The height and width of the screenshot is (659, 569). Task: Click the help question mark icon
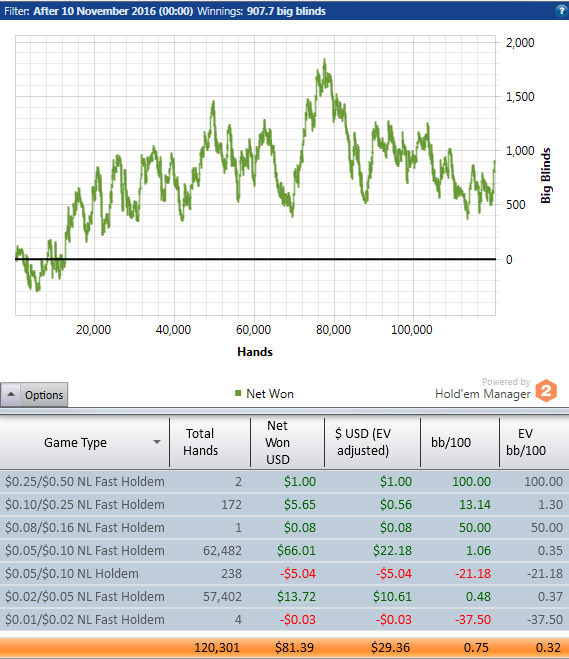pyautogui.click(x=561, y=11)
